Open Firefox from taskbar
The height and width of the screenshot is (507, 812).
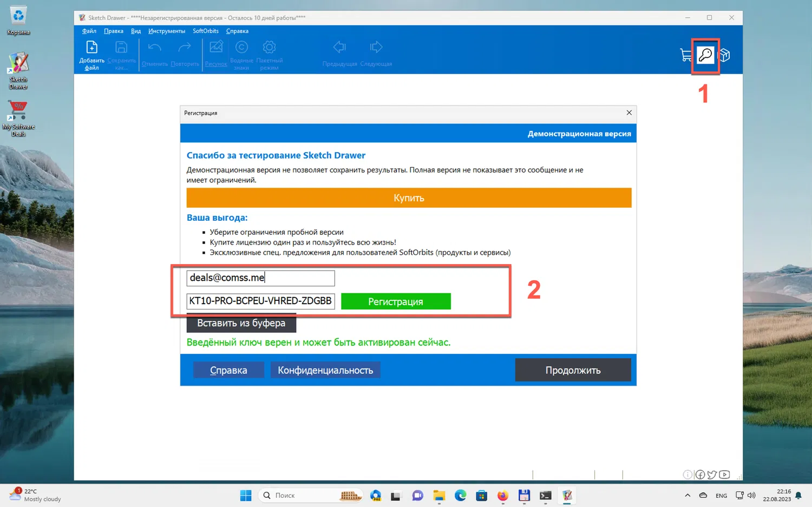[x=503, y=495]
